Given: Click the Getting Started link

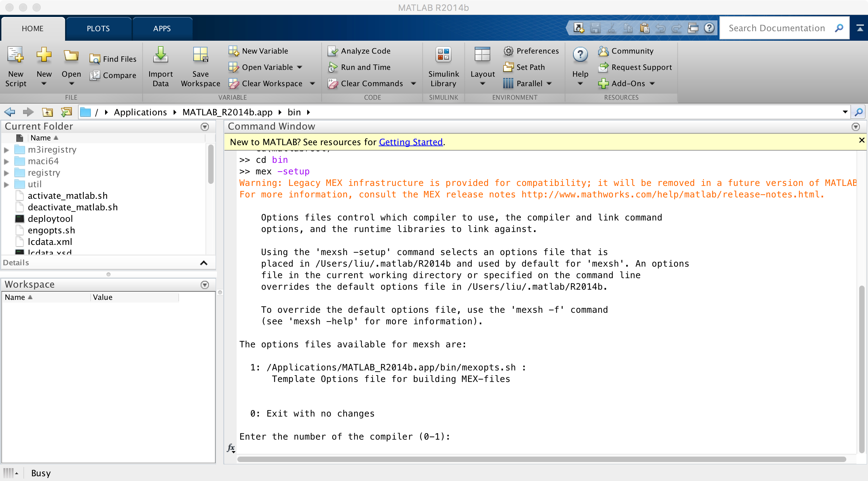Looking at the screenshot, I should pyautogui.click(x=410, y=141).
